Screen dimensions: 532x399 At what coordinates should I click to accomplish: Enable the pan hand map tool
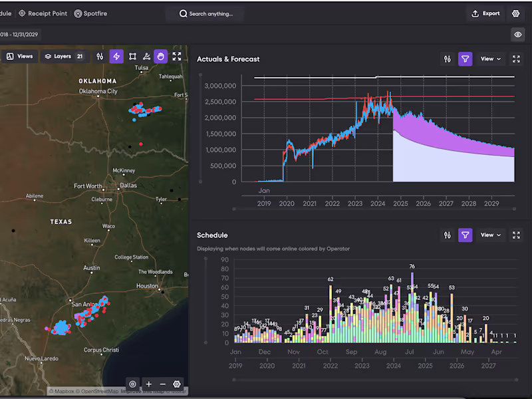coord(160,57)
